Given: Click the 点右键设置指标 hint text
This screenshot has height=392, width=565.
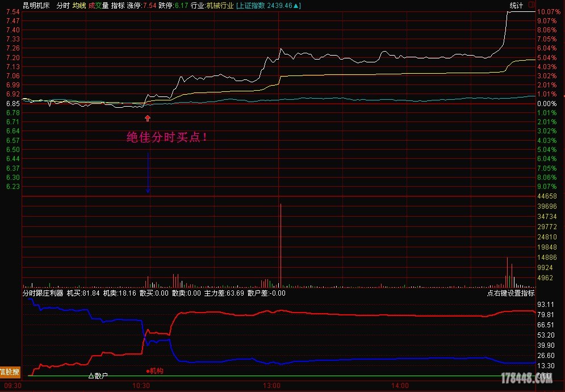Looking at the screenshot, I should click(x=511, y=293).
